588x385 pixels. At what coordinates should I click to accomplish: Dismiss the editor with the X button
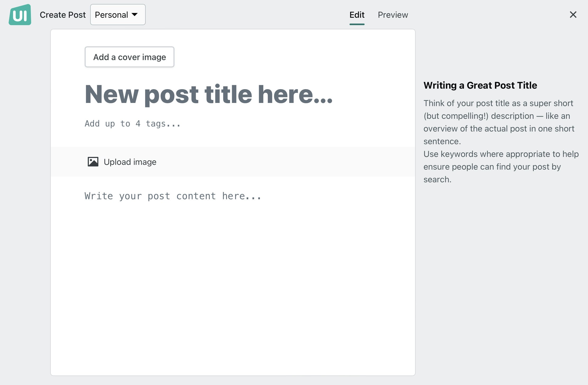pos(573,15)
